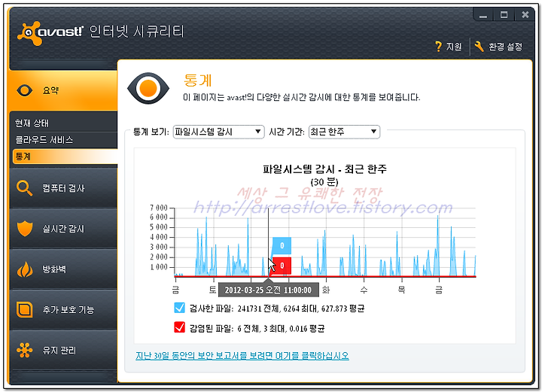This screenshot has height=392, width=542.
Task: Open 환경 설정 settings
Action: pos(505,47)
